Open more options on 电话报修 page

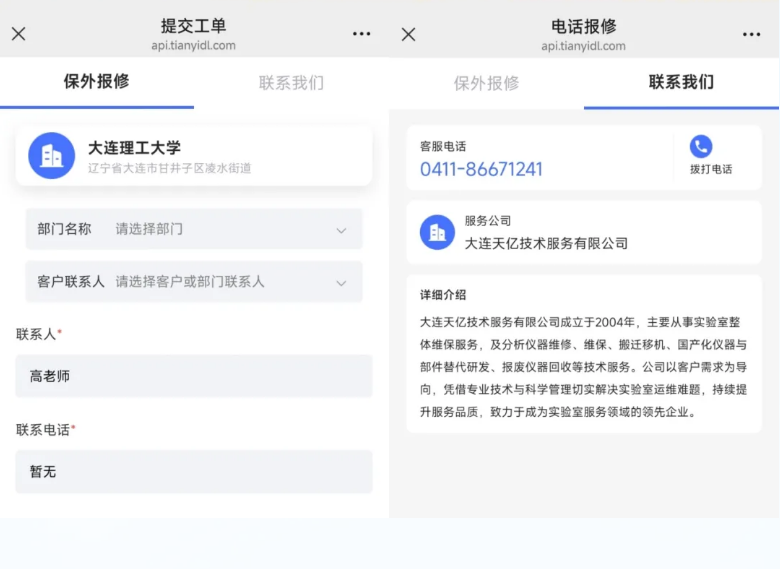(751, 34)
